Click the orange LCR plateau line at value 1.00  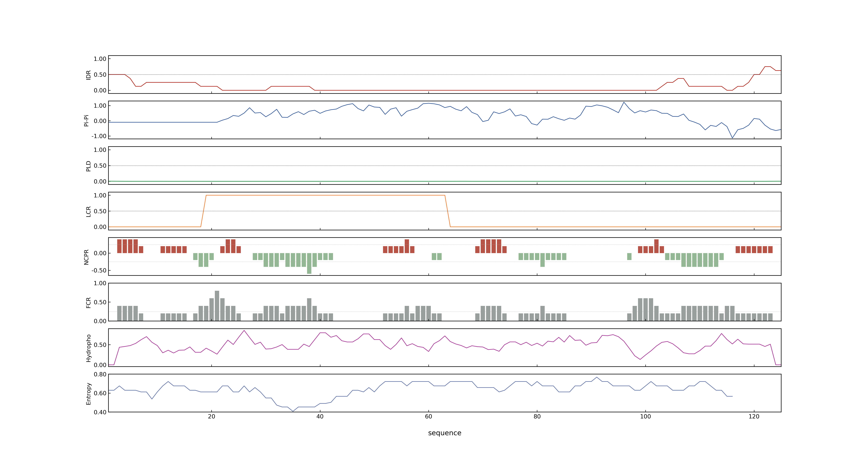tap(326, 195)
